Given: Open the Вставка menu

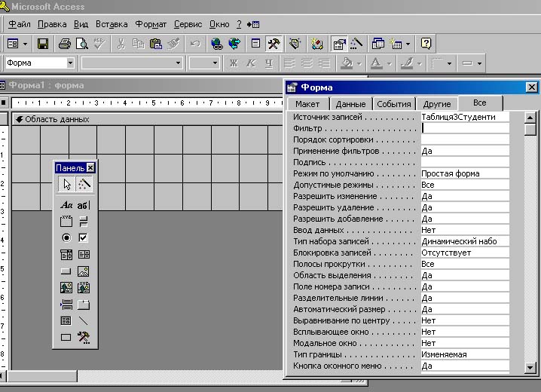Looking at the screenshot, I should click(112, 24).
